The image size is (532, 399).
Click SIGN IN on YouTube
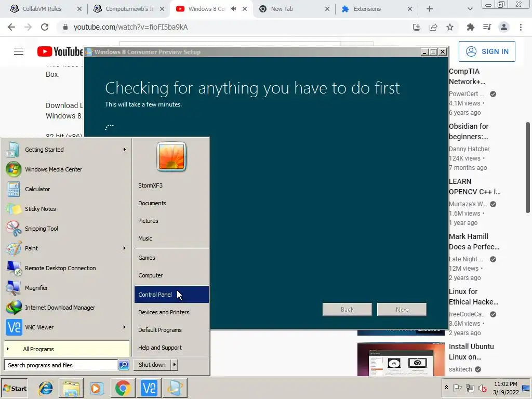tap(487, 51)
